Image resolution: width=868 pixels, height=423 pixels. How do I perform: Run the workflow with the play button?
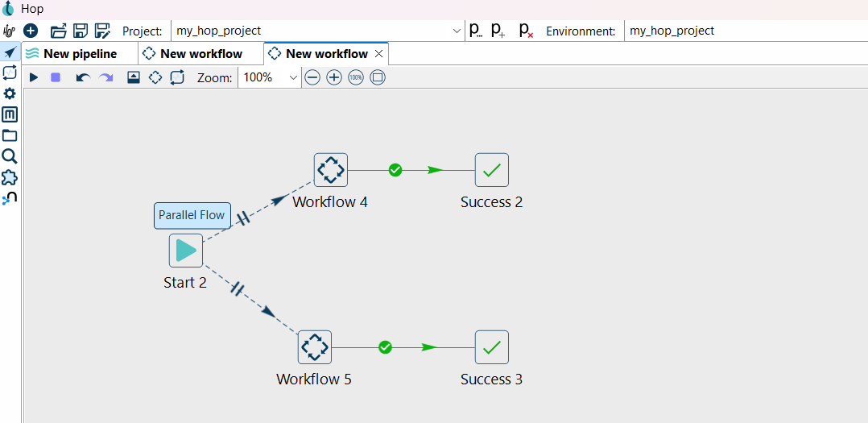(x=34, y=77)
